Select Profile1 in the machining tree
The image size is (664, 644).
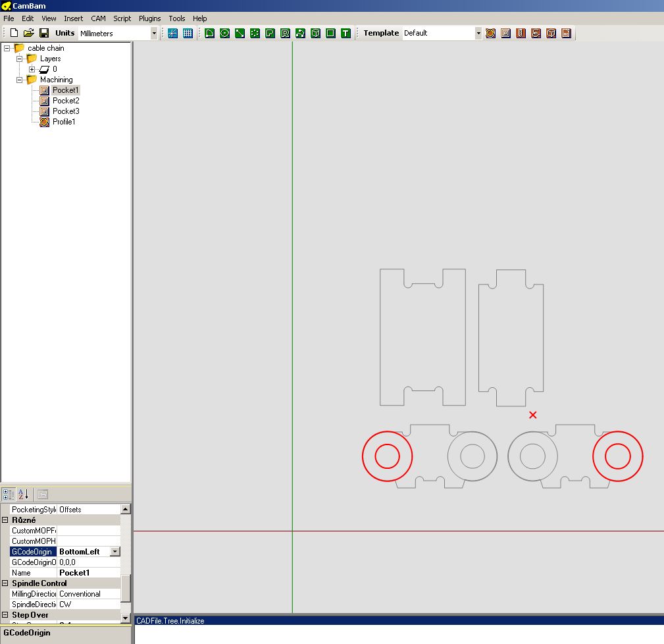[64, 122]
